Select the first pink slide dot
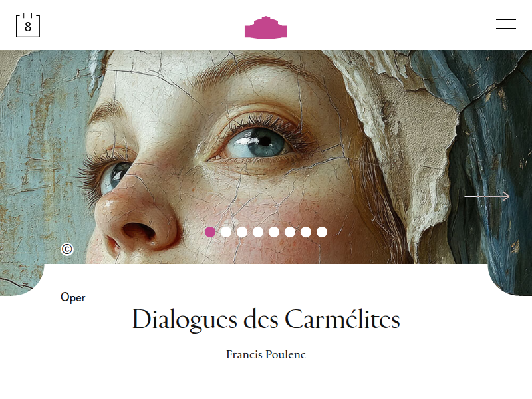Screen dimensions: 532x399 click(x=210, y=232)
